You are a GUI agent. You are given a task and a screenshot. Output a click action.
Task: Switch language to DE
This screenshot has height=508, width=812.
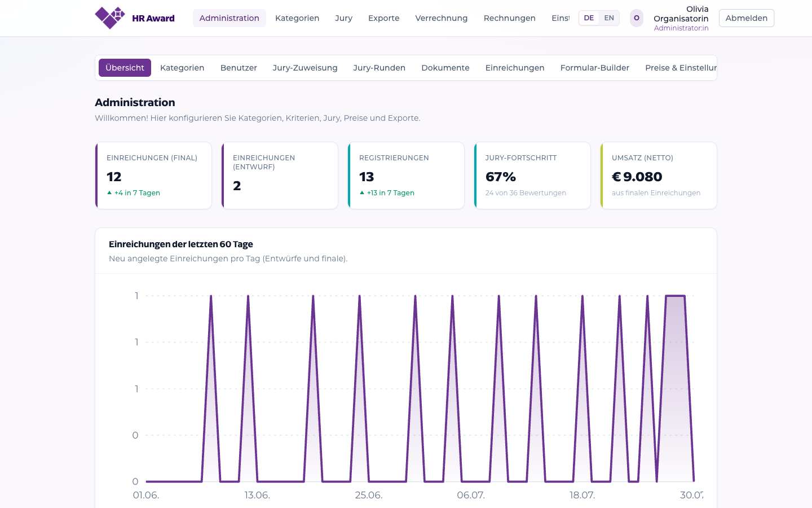[x=589, y=18]
